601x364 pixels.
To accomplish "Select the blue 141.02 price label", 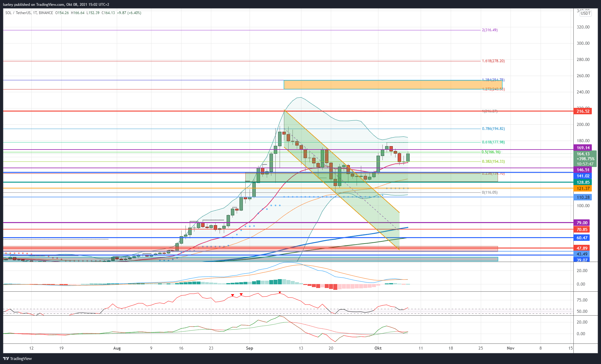I will pyautogui.click(x=583, y=176).
